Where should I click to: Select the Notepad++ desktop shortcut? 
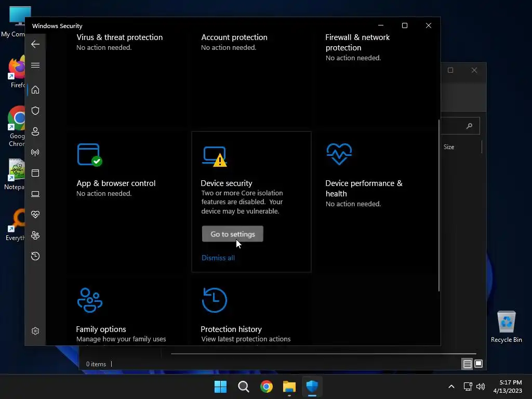point(14,175)
